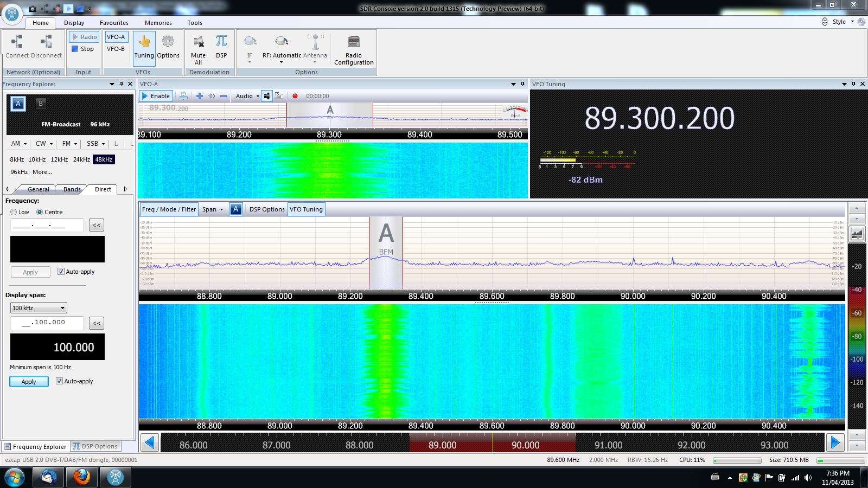Open the Favourites ribbon tab
This screenshot has height=488, width=868.
[114, 23]
